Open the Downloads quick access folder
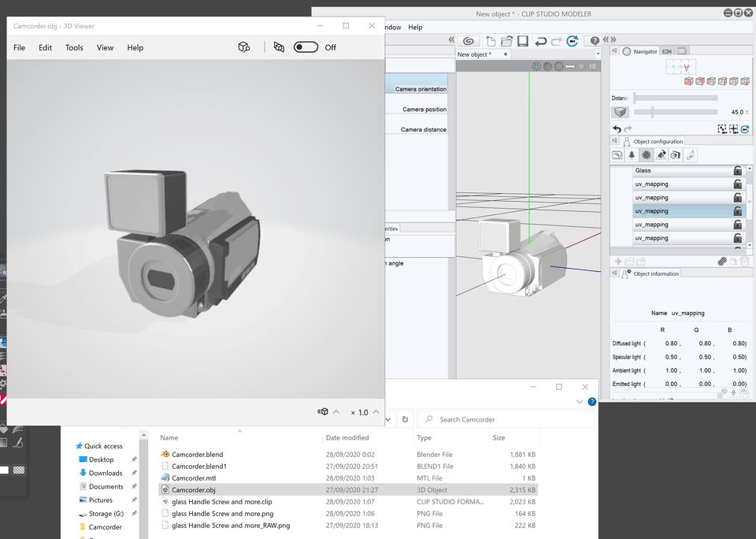756x539 pixels. (105, 473)
